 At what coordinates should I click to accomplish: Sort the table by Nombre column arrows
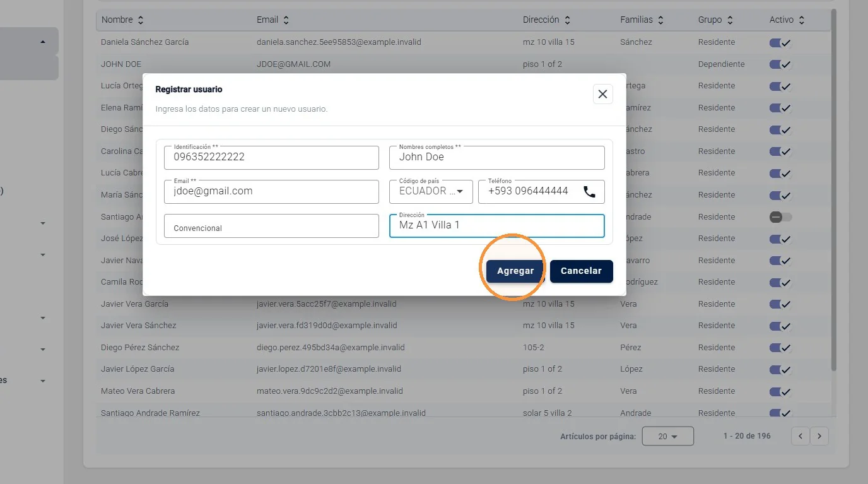click(141, 20)
